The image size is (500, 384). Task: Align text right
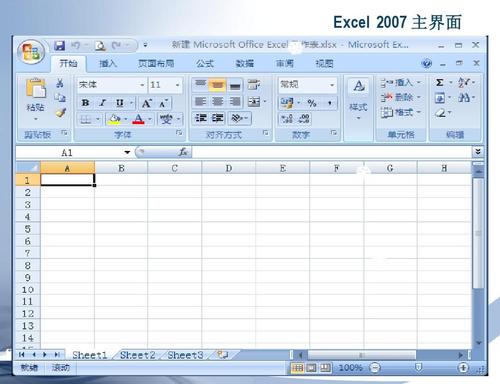[x=235, y=102]
